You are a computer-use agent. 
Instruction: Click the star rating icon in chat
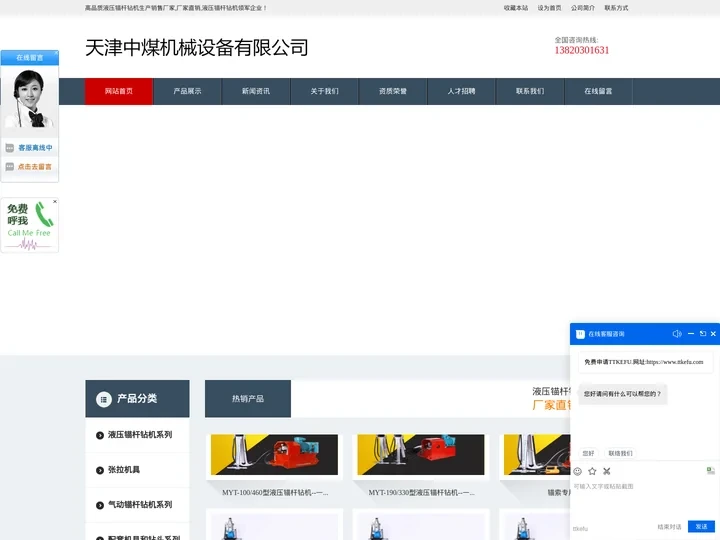click(x=592, y=471)
